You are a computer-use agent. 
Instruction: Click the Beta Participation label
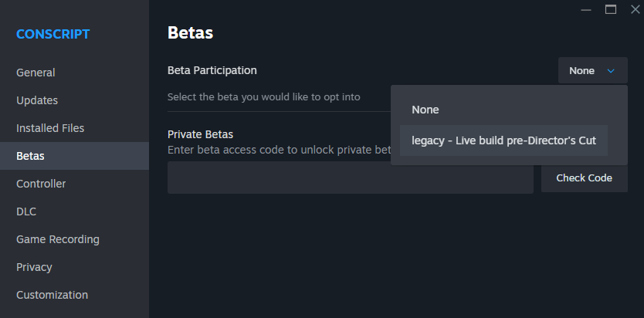(x=212, y=70)
